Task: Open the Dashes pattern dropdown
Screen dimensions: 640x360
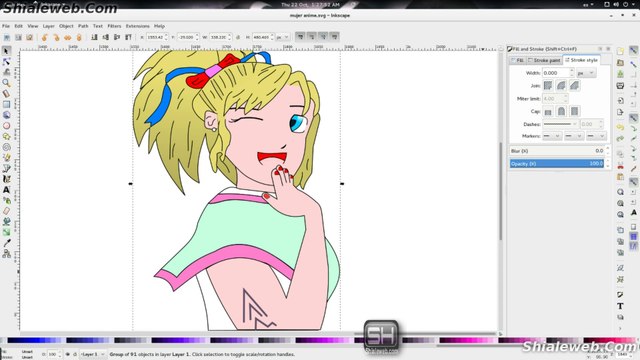Action: (560, 124)
